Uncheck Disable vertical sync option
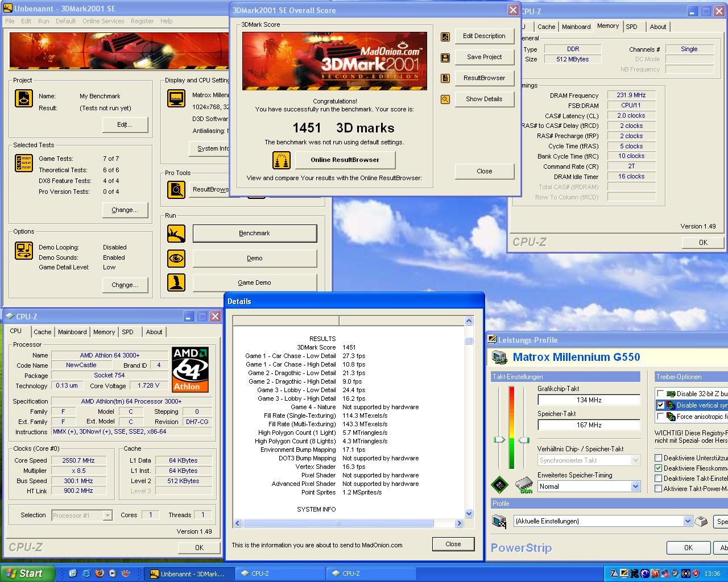Viewport: 728px width, 582px height. pyautogui.click(x=660, y=405)
